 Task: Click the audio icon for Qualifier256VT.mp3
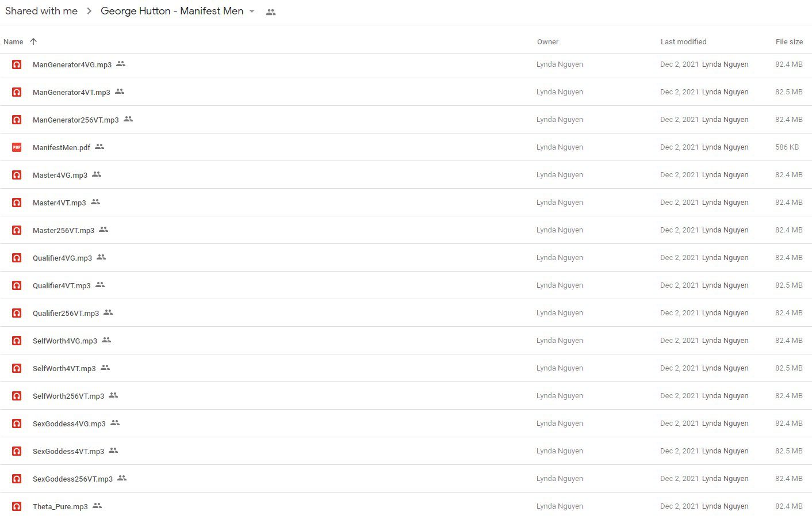[17, 313]
